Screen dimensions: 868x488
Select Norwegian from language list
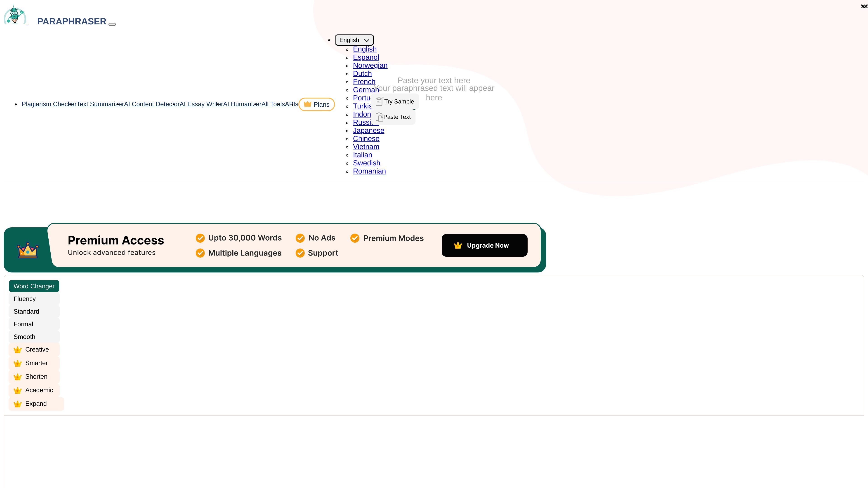pyautogui.click(x=370, y=65)
